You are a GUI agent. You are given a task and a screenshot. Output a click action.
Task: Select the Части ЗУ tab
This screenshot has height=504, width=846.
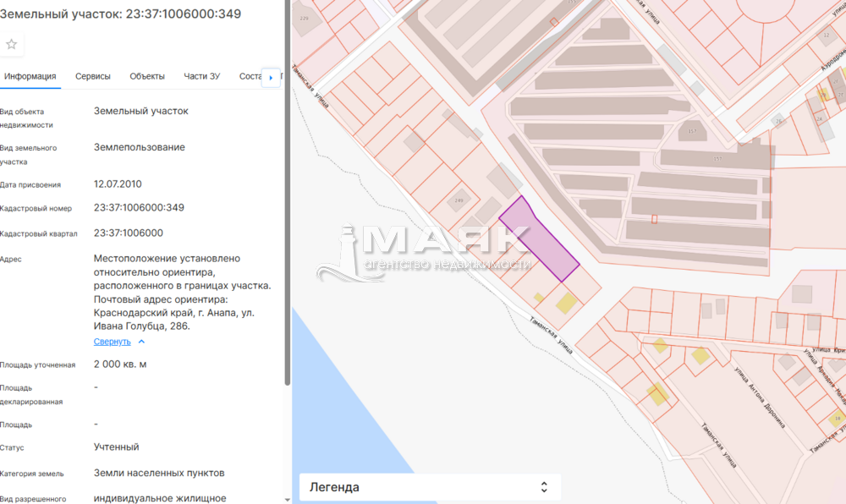tap(202, 76)
